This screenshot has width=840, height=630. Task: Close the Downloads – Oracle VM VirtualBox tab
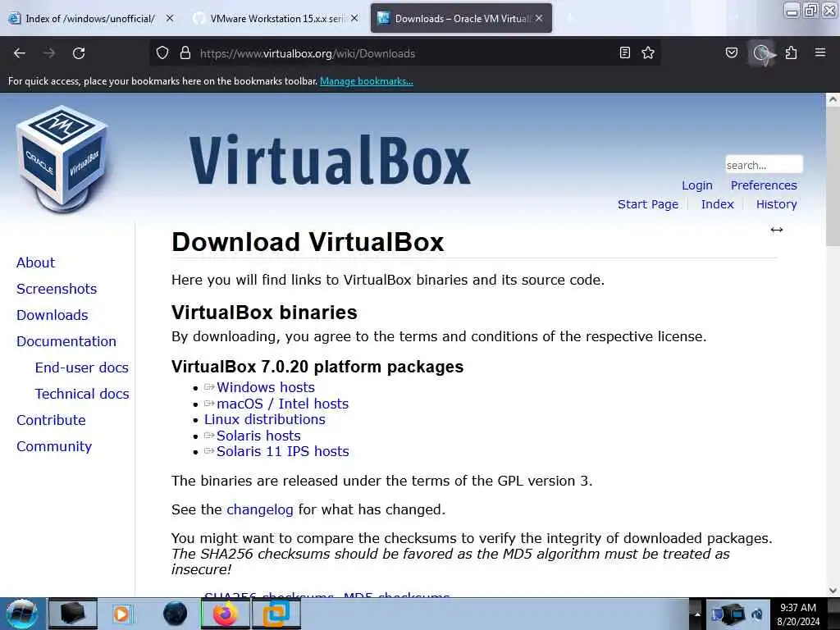(539, 18)
